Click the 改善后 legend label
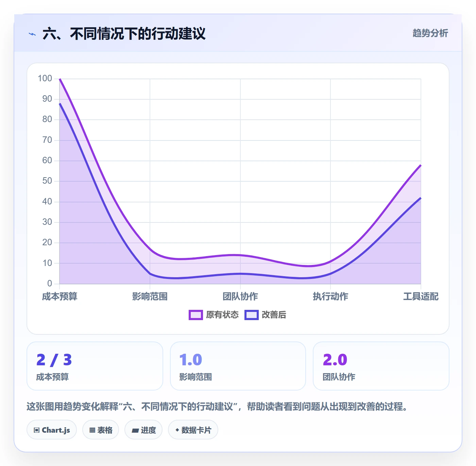The height and width of the screenshot is (466, 476). point(274,315)
